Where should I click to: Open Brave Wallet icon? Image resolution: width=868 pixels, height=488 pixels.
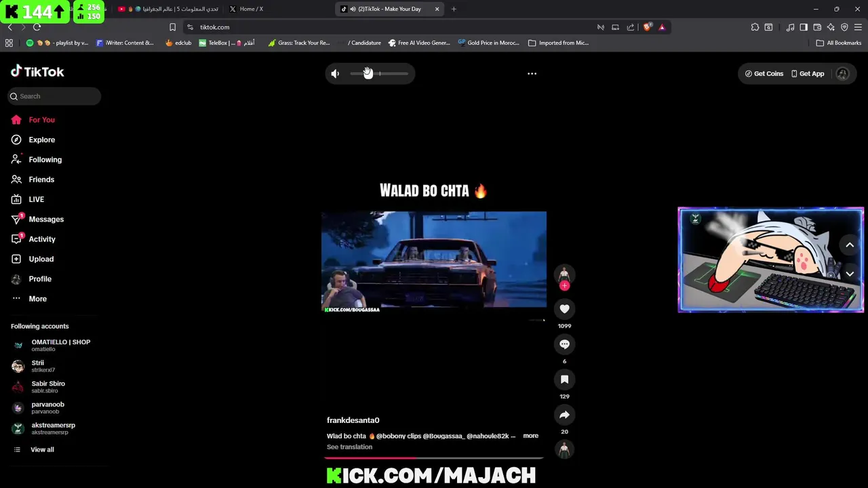(817, 27)
